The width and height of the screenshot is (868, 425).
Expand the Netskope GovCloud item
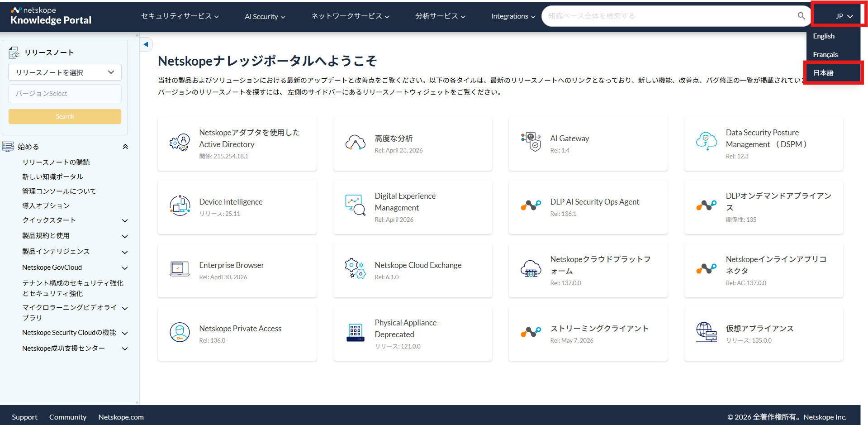click(x=125, y=268)
